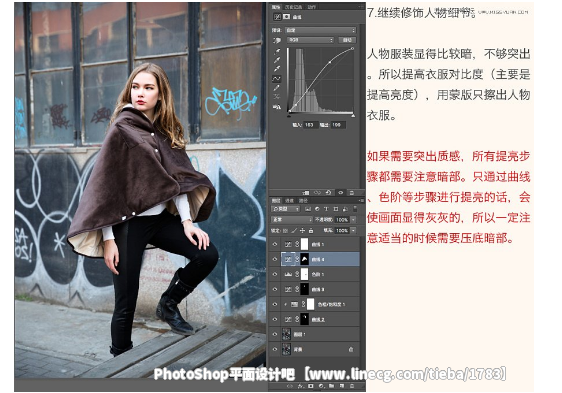Open the opacity slider arrow
This screenshot has width=562, height=393.
tap(353, 219)
